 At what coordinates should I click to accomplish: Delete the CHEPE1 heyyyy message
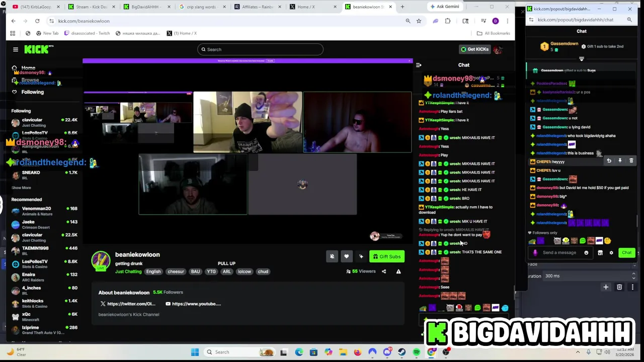tap(631, 161)
